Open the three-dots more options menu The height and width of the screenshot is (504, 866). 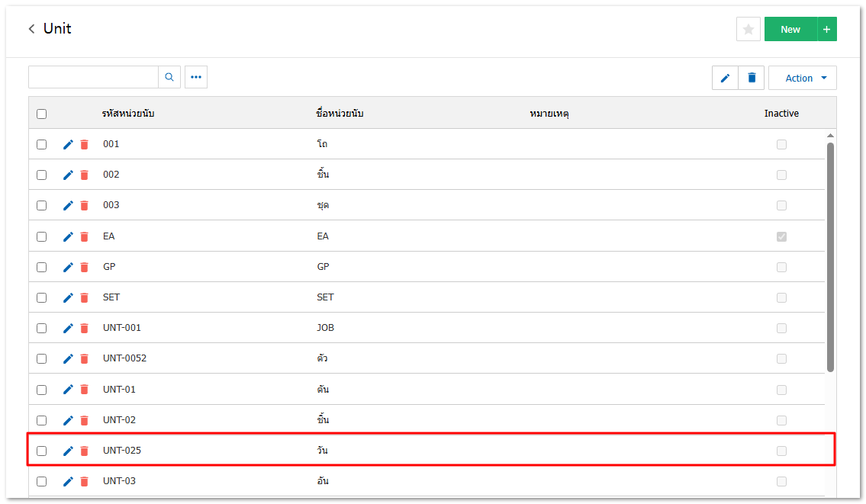coord(196,77)
